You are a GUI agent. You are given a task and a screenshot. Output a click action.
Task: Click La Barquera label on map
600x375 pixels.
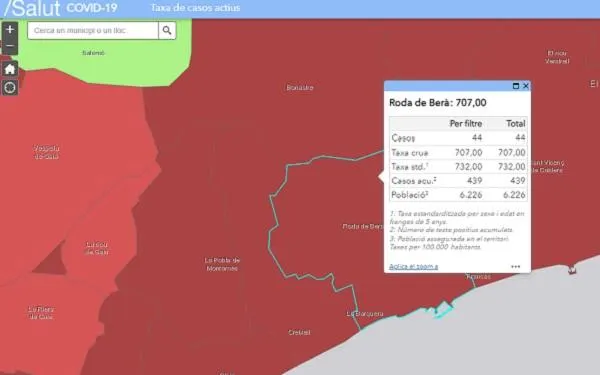(x=365, y=314)
